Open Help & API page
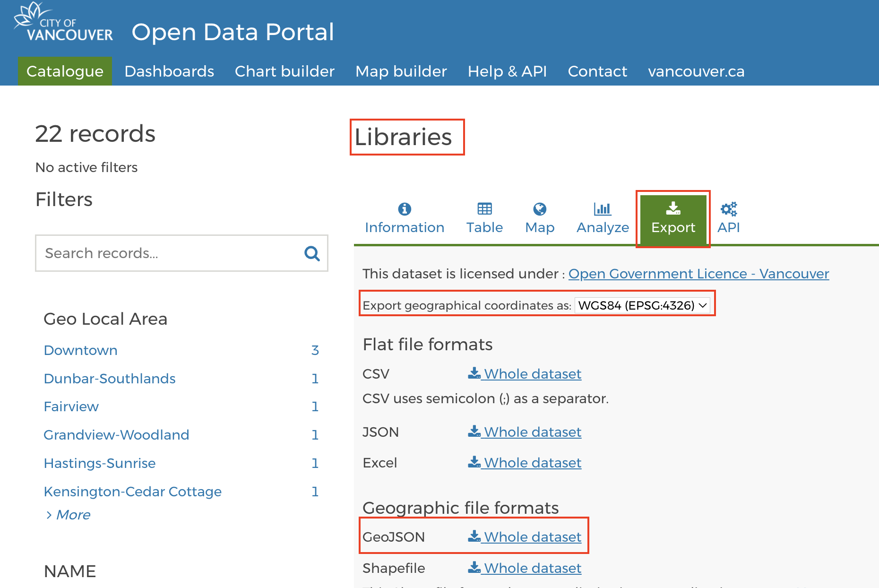This screenshot has width=879, height=588. (x=507, y=71)
